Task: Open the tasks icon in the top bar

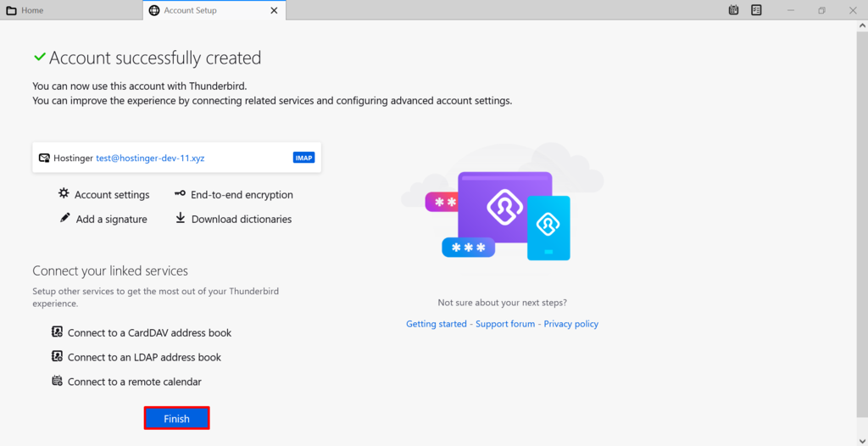Action: coord(756,10)
